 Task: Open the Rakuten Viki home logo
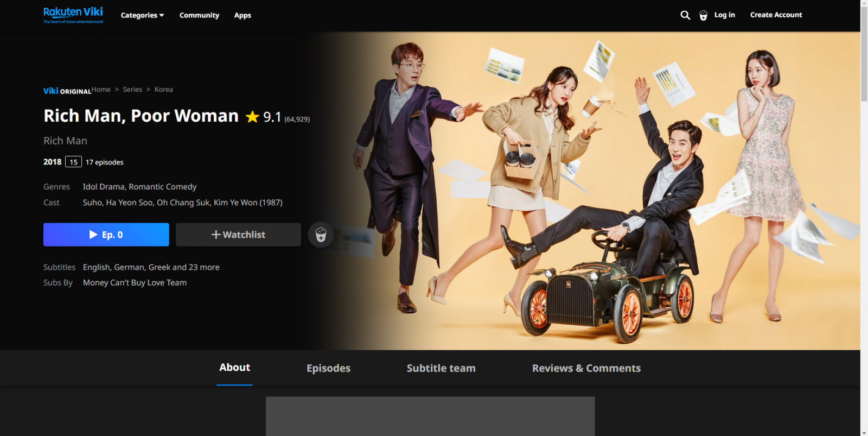(73, 15)
